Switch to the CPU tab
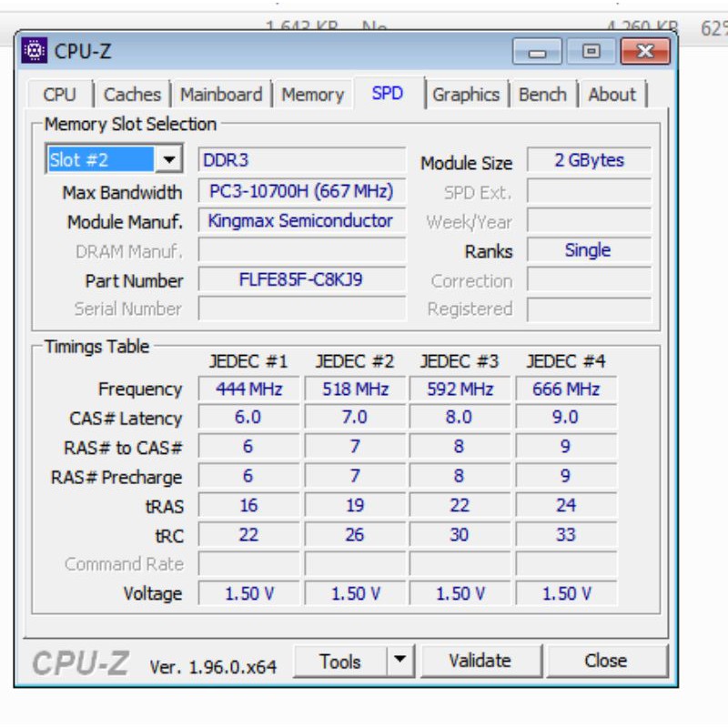Screen dimensions: 728x728 pos(60,95)
